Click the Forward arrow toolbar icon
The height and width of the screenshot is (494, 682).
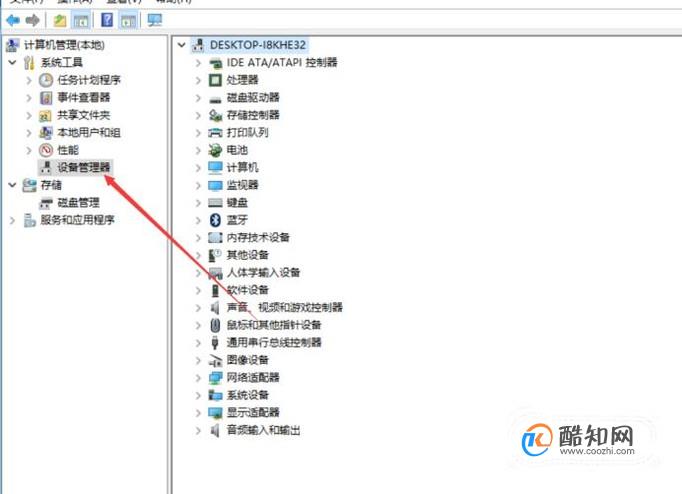point(33,20)
